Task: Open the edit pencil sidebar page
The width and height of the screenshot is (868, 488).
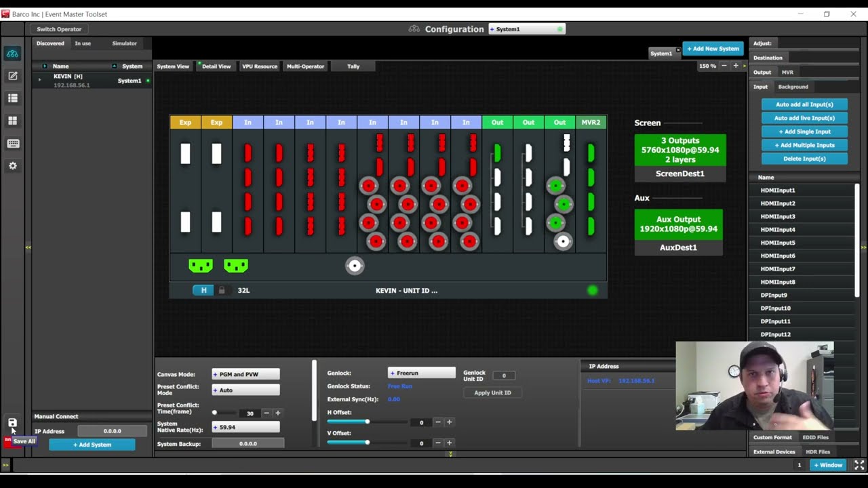Action: [12, 76]
